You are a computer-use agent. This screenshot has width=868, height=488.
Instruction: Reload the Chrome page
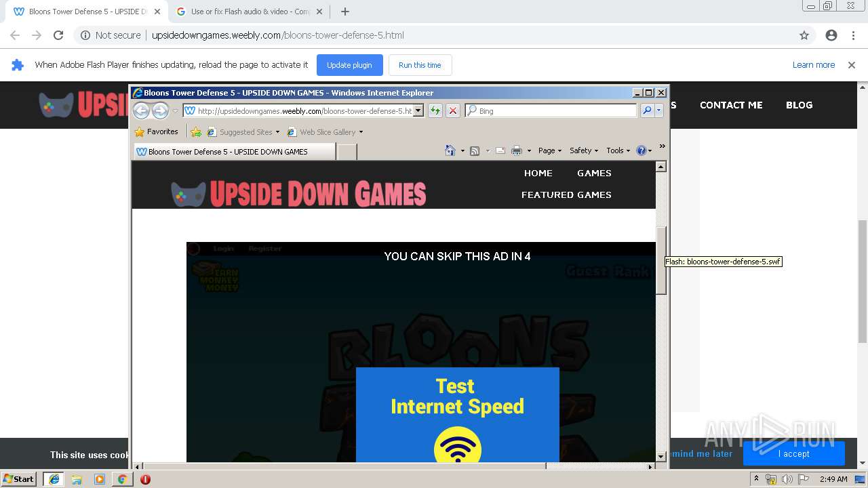[x=58, y=35]
